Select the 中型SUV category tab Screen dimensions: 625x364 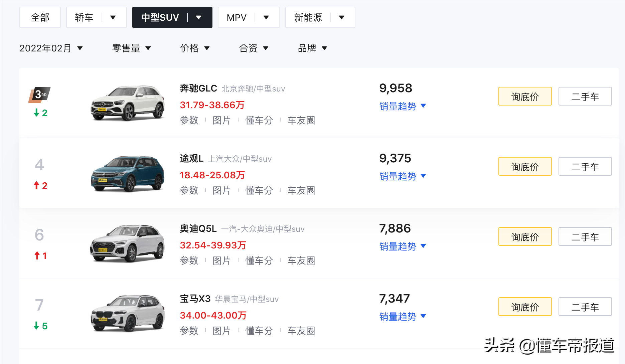point(160,17)
